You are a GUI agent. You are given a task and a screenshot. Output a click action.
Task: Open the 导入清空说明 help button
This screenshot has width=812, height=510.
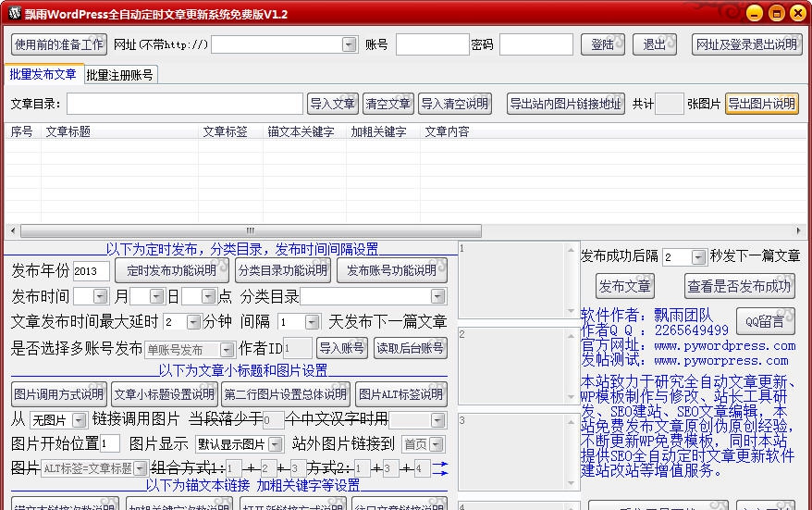click(x=455, y=104)
